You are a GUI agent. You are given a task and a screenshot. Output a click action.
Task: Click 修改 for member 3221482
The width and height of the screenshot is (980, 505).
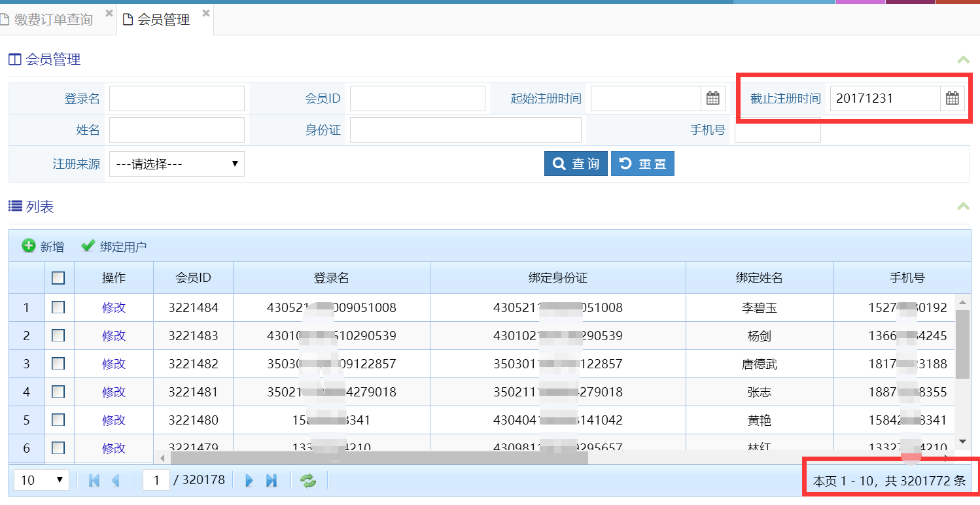click(x=114, y=364)
